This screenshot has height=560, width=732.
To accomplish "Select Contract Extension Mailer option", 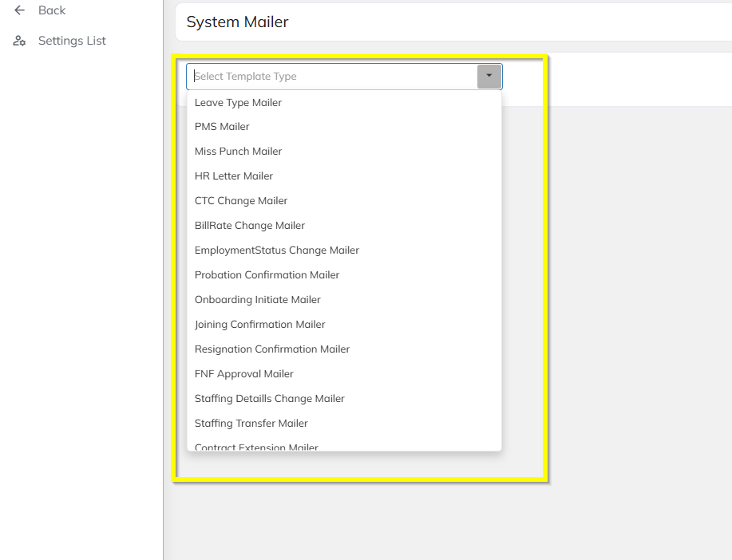I will [344, 444].
